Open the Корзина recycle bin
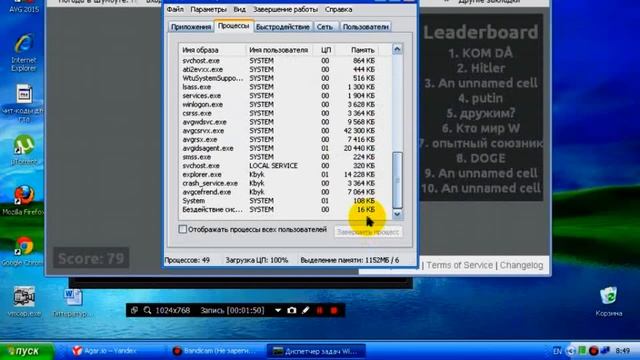 coord(609,301)
